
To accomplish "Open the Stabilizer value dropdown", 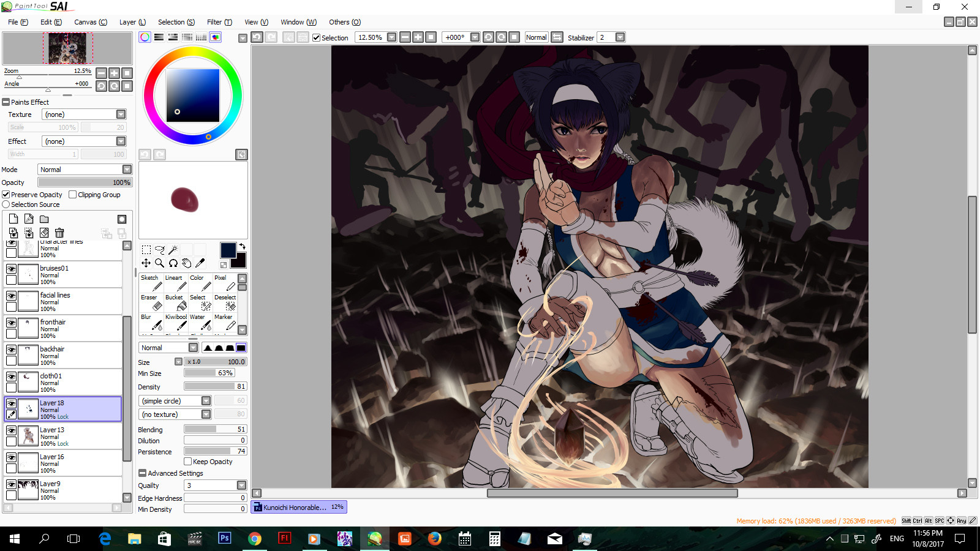I will pos(620,37).
